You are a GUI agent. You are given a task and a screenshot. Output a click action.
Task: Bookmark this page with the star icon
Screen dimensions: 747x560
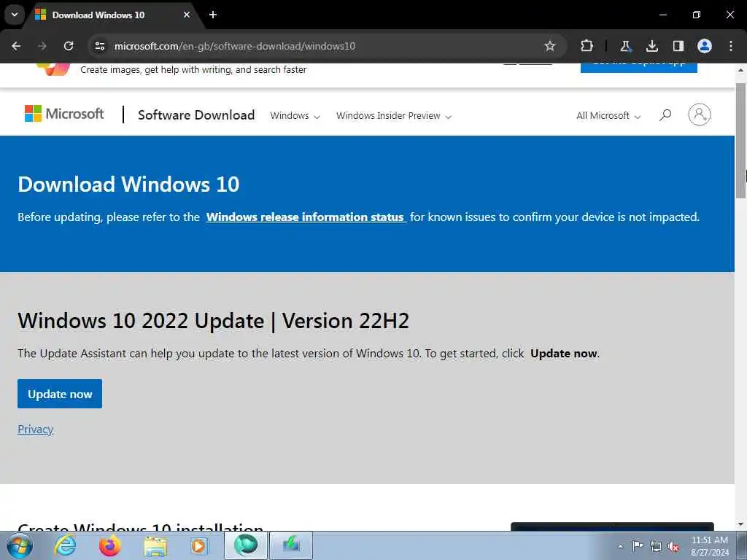coord(550,46)
